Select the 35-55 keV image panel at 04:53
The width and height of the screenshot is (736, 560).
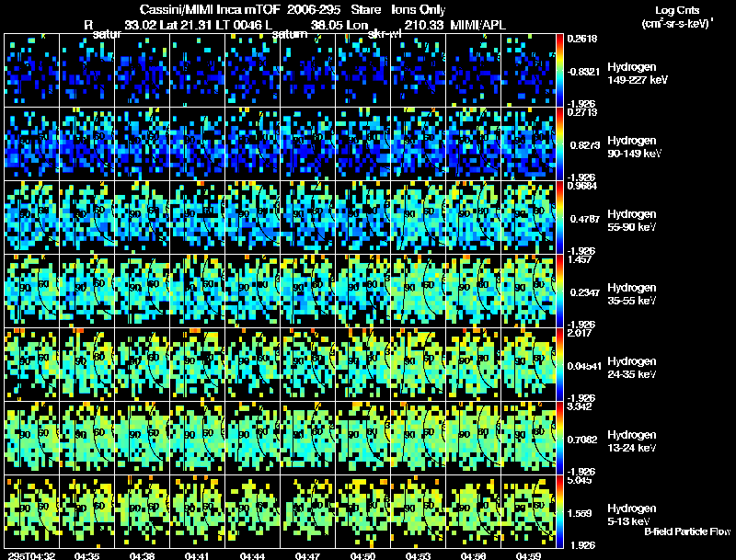coord(418,291)
